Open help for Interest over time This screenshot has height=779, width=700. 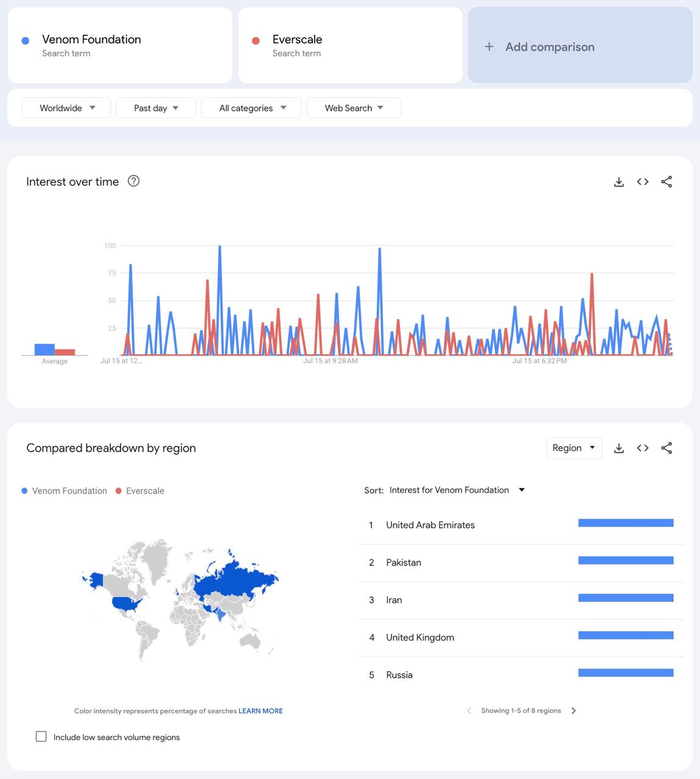pos(133,181)
